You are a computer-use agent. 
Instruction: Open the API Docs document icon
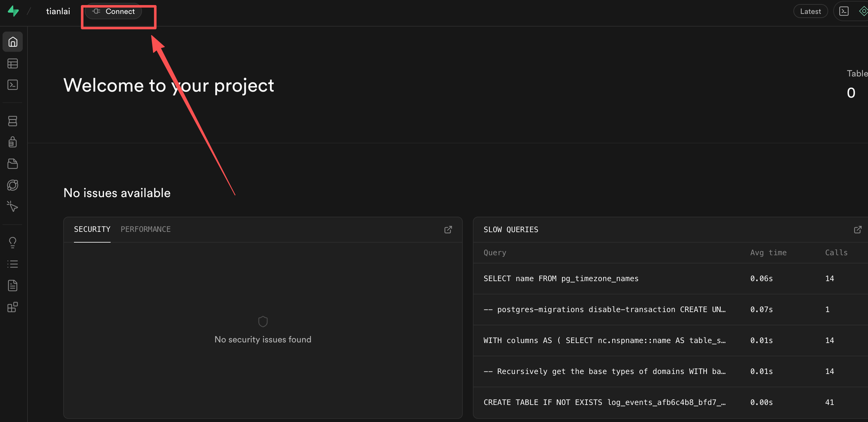(12, 285)
